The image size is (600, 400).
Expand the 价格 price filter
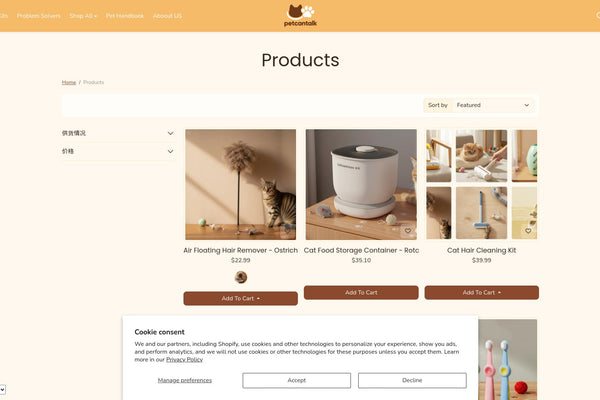click(118, 151)
